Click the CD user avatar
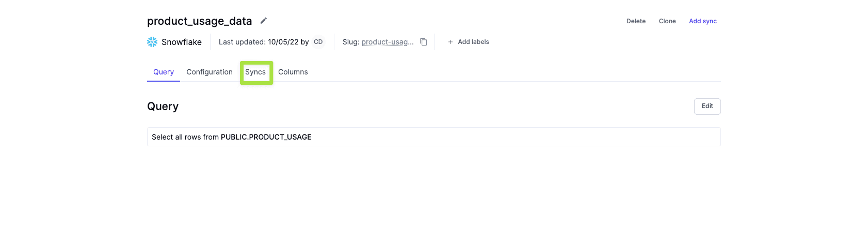Viewport: 868px width, 229px height. (x=318, y=42)
